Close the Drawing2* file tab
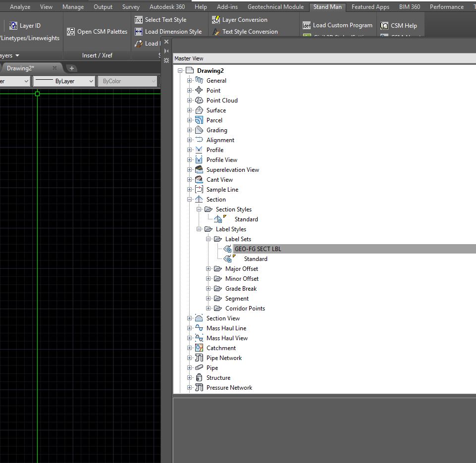 click(x=54, y=68)
